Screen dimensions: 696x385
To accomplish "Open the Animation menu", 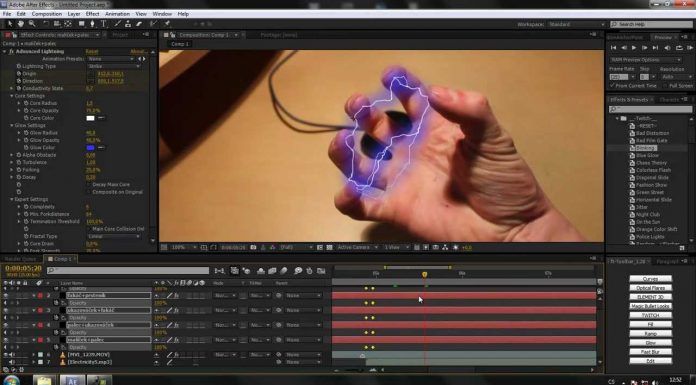I will point(117,14).
